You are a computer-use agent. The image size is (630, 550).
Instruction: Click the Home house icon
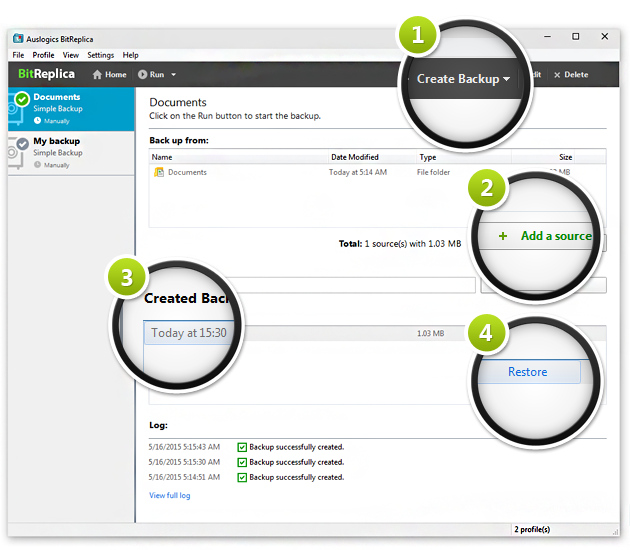[x=97, y=75]
